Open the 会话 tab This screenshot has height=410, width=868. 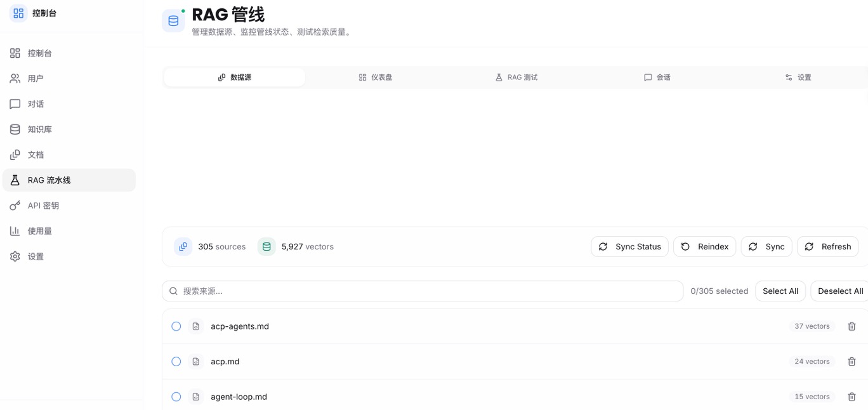[657, 77]
